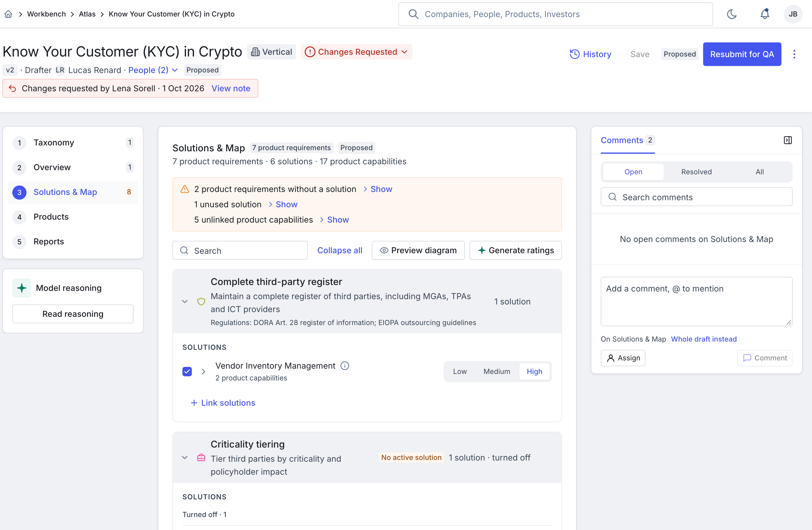Click the shield icon on Complete third-party register
Viewport: 812px width, 530px height.
click(201, 302)
